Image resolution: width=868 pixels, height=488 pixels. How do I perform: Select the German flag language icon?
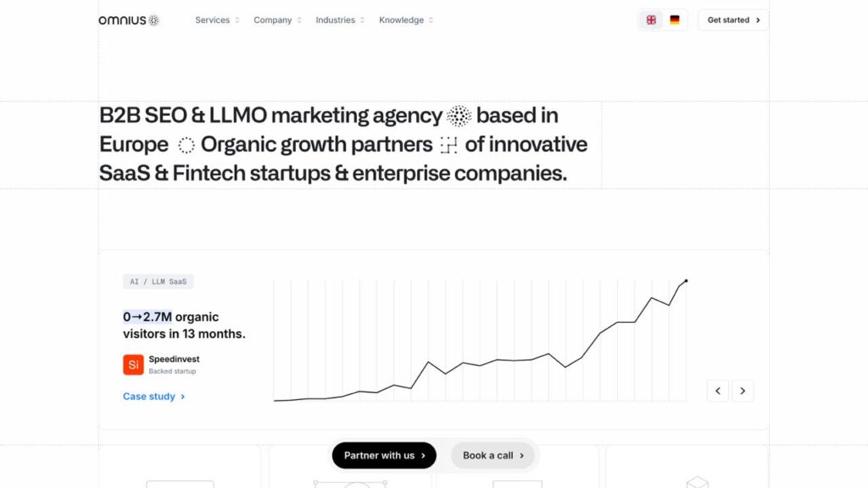pyautogui.click(x=673, y=19)
